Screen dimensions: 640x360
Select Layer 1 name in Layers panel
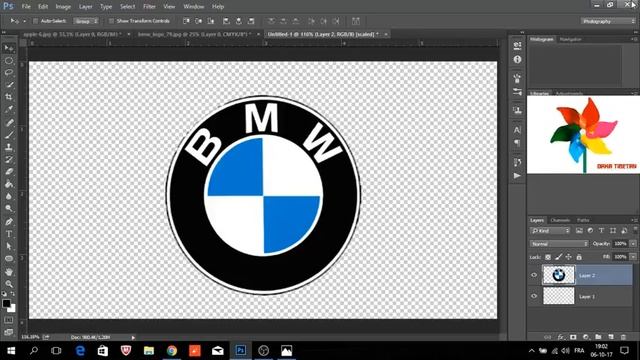point(587,297)
